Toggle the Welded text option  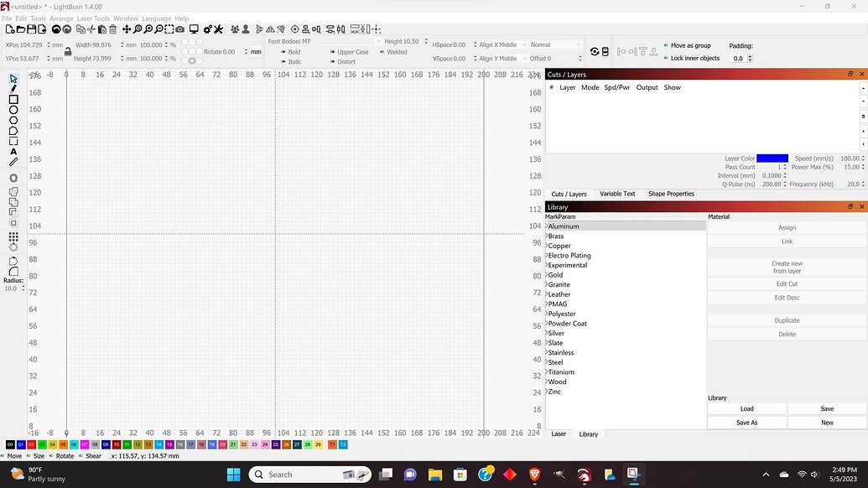(393, 52)
